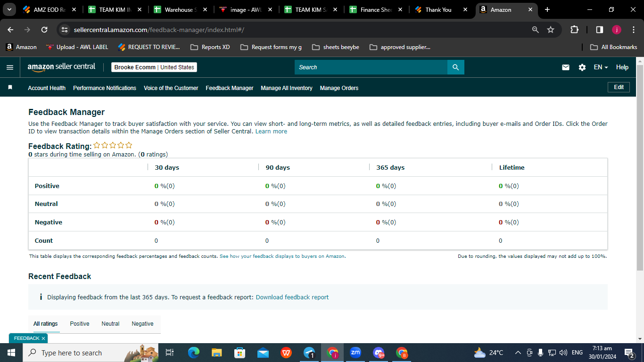Open the Brooke Ecomm account switcher

tap(154, 67)
